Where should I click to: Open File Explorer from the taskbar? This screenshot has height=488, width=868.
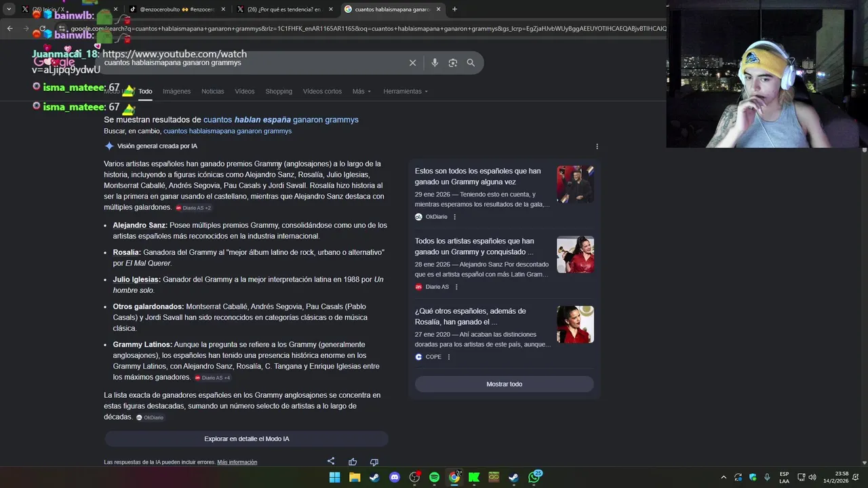355,477
